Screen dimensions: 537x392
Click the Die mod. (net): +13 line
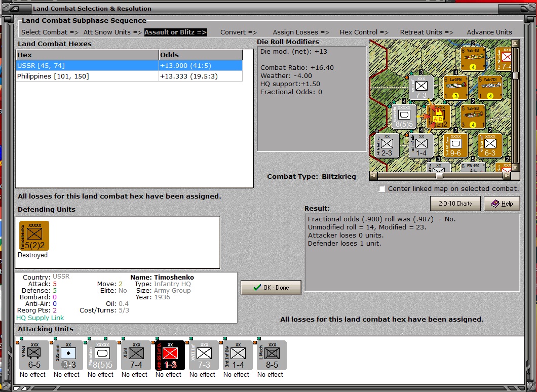pos(293,52)
